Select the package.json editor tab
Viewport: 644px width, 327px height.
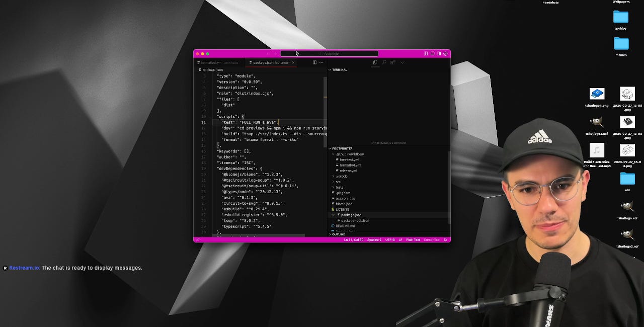click(270, 62)
